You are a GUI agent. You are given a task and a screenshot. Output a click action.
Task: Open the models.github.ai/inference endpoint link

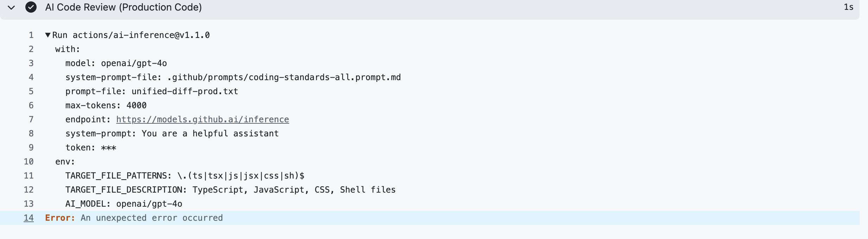[x=202, y=119]
